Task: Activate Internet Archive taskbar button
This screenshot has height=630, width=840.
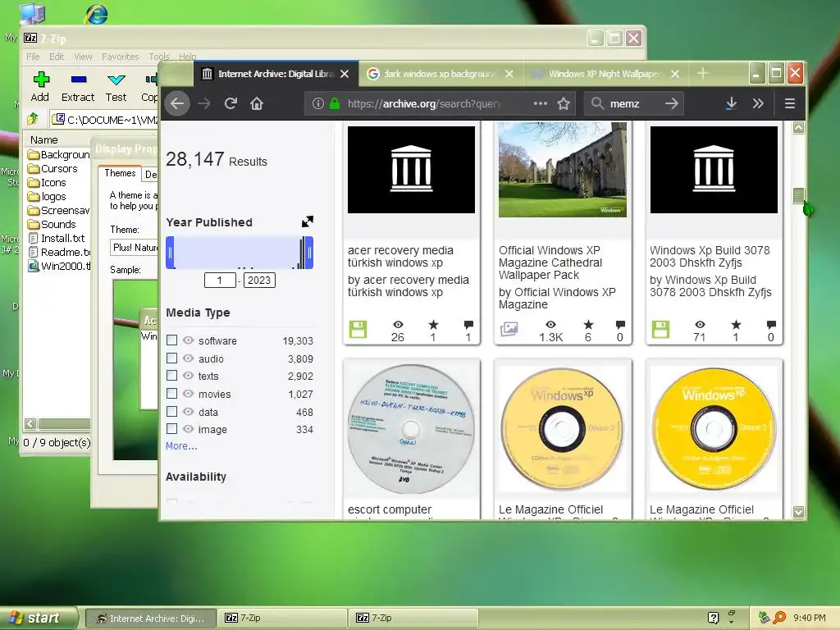Action: (151, 619)
